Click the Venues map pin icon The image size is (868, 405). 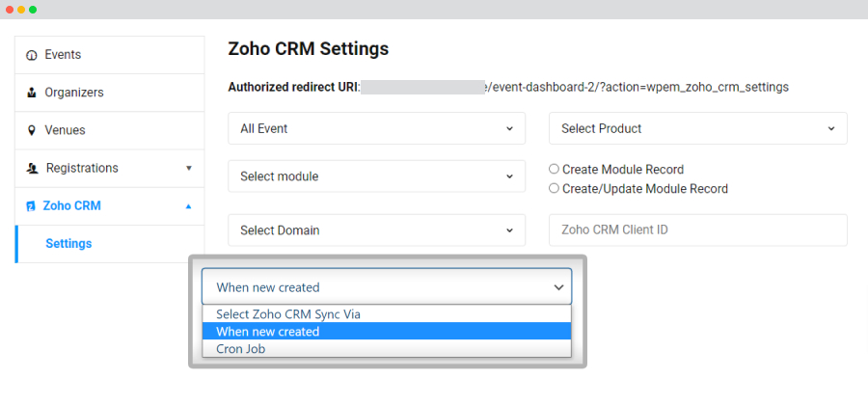[32, 130]
